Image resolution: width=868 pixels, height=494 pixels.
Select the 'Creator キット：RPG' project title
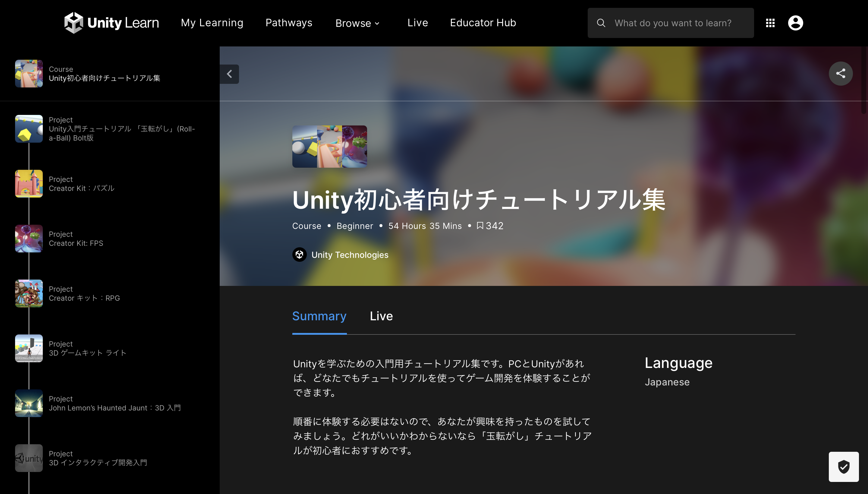(84, 298)
